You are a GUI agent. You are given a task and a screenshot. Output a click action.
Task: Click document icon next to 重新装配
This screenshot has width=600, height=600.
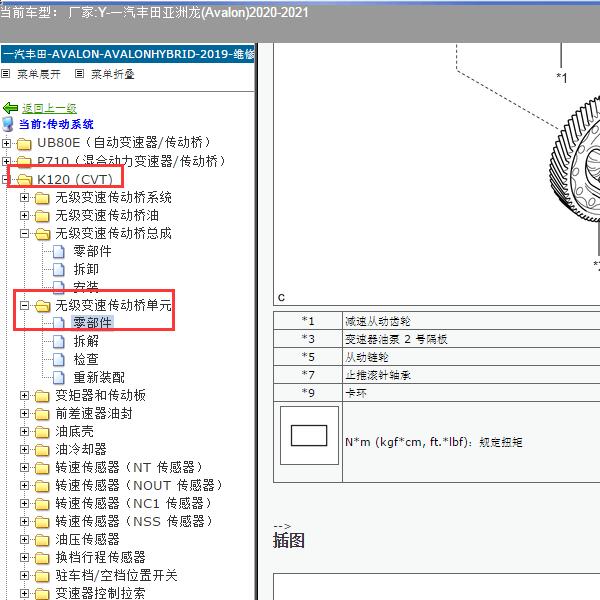point(59,377)
